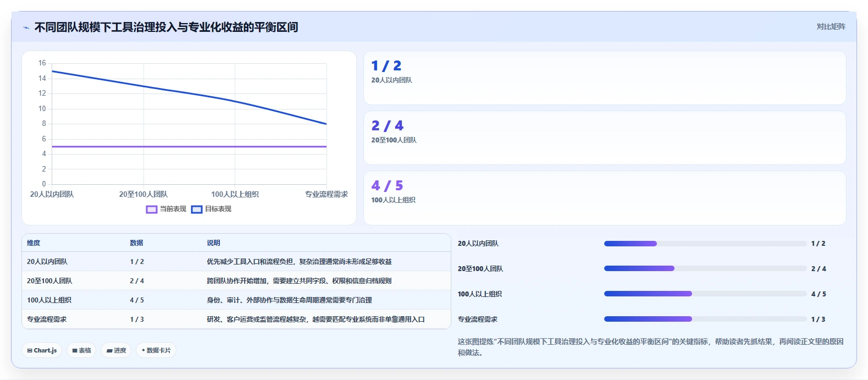
Task: Click description starting 身份、审计
Action: tap(289, 300)
